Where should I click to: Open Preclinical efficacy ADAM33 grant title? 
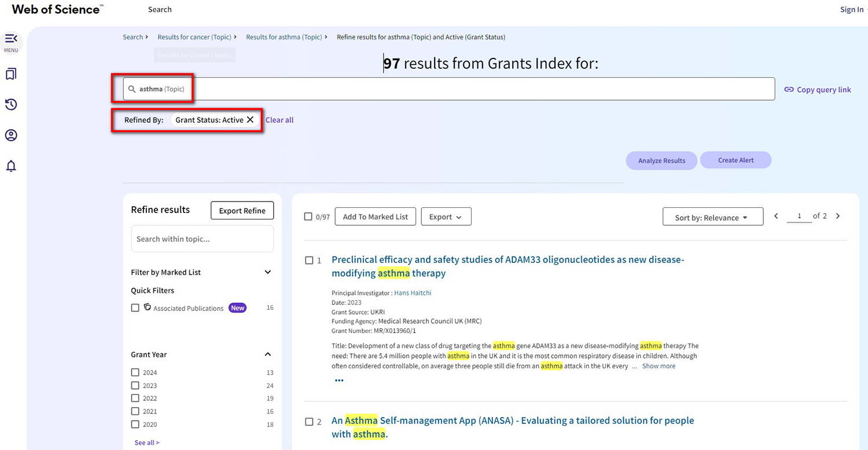tap(507, 266)
